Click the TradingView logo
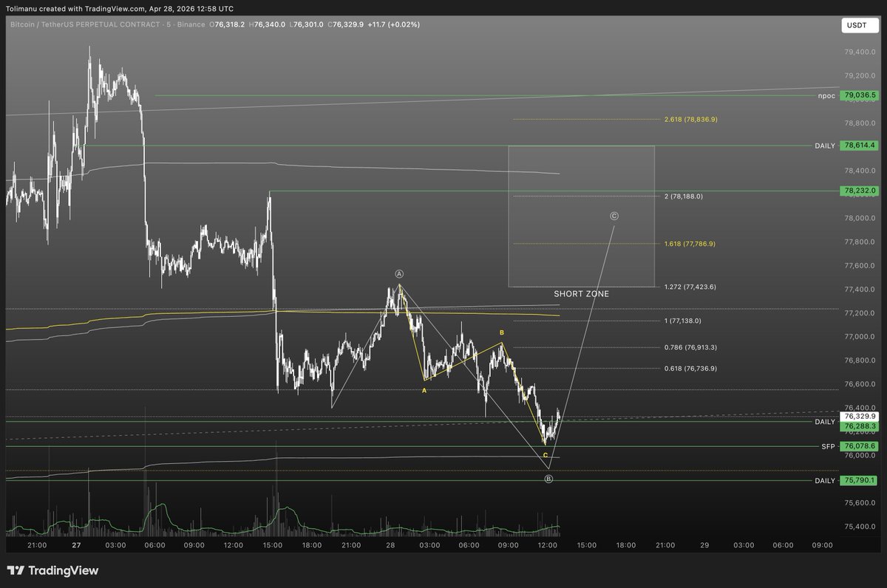887x588 pixels. [52, 570]
